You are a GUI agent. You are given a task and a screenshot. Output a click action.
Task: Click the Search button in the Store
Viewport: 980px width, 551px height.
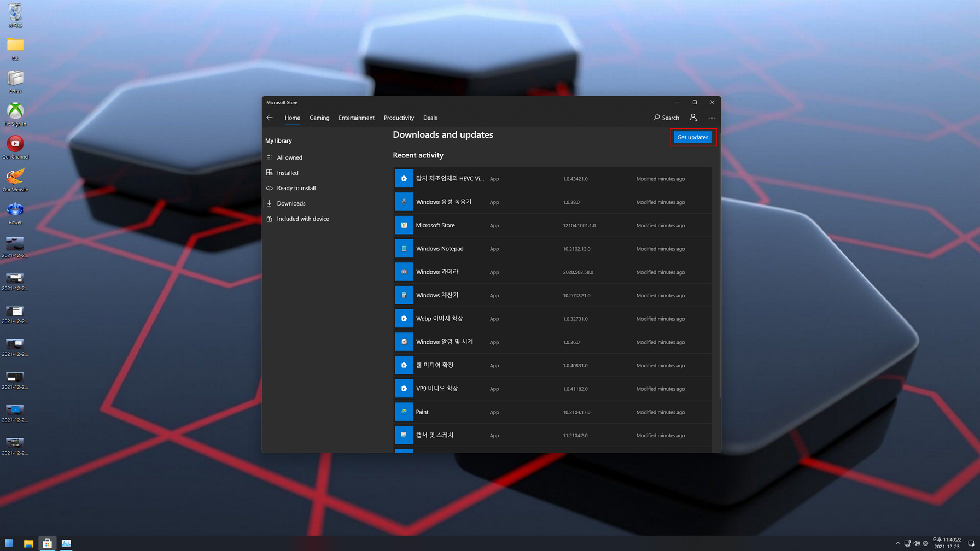(x=666, y=118)
